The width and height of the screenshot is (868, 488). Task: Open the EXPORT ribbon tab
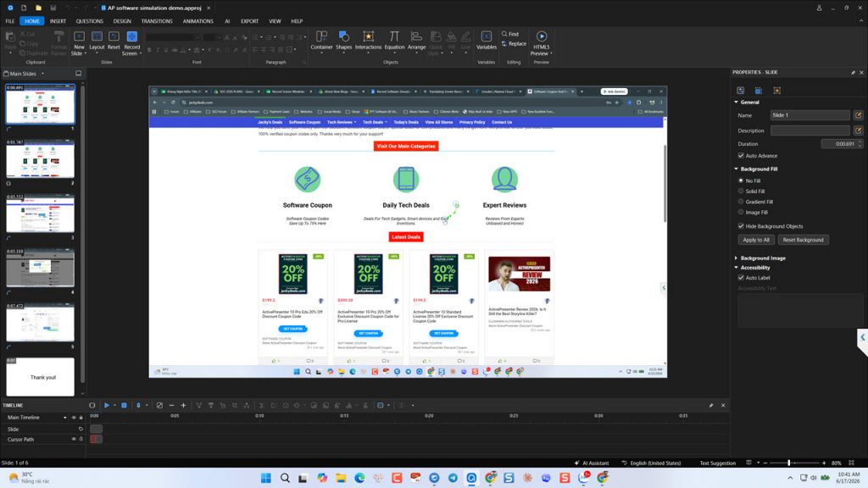coord(250,21)
